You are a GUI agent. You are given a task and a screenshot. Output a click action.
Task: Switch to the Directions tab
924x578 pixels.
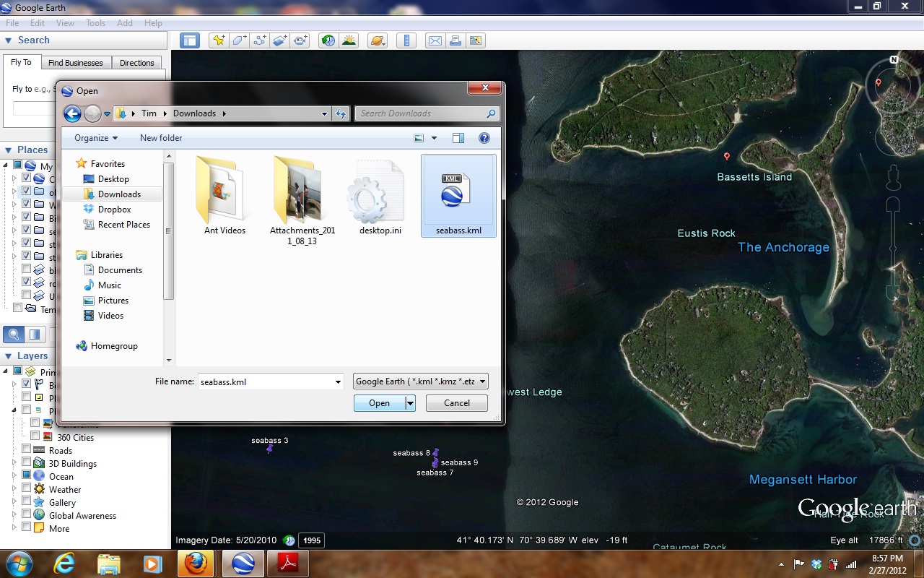pyautogui.click(x=137, y=63)
